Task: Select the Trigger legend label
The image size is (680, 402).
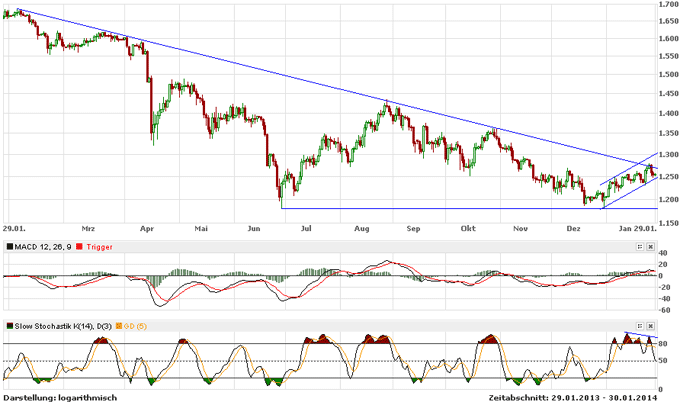Action: coord(98,246)
